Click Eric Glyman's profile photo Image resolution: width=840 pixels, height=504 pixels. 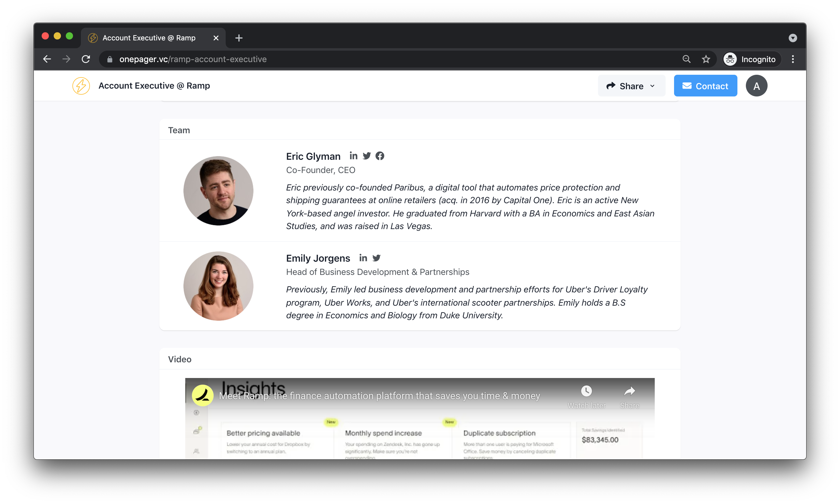[218, 191]
